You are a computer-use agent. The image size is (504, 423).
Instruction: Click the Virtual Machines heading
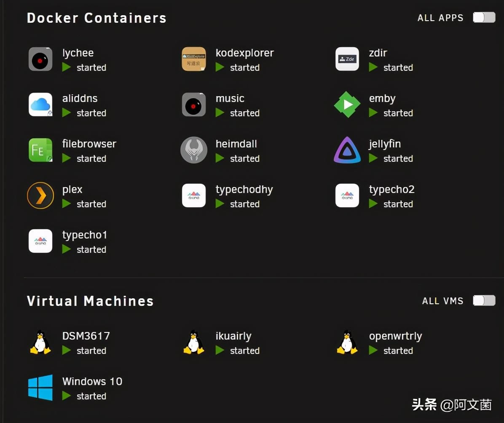90,301
